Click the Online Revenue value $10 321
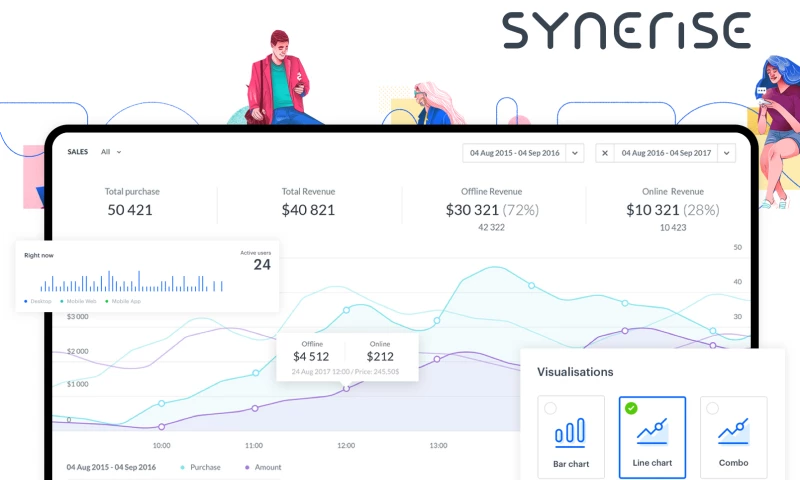 [x=653, y=210]
